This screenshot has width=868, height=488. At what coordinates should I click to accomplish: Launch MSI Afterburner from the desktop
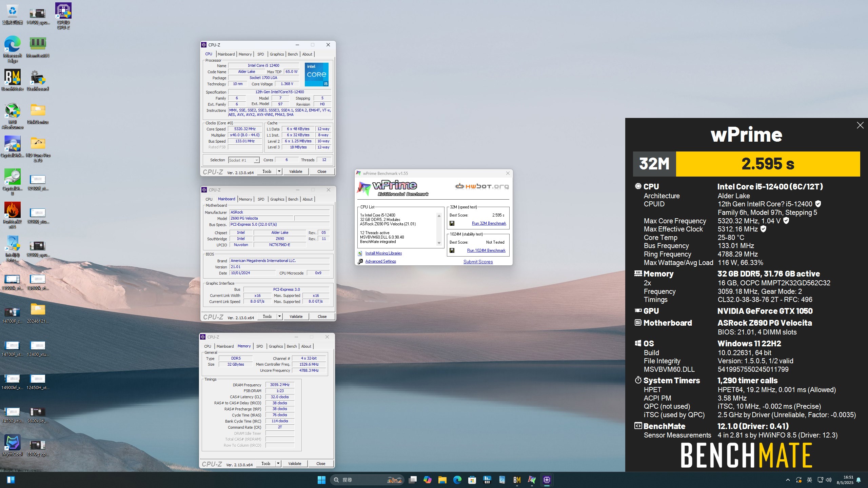(x=13, y=116)
